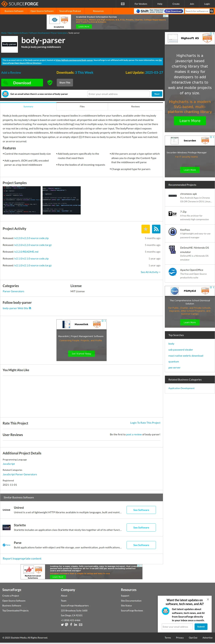Viewport: 215px width, 644px height.
Task: Open the second project sample screenshot
Action: point(62,200)
